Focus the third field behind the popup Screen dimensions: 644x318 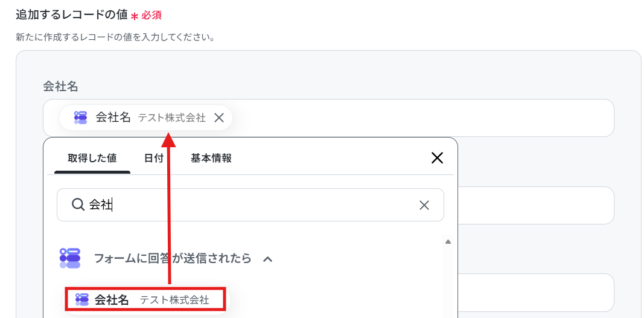[535, 293]
